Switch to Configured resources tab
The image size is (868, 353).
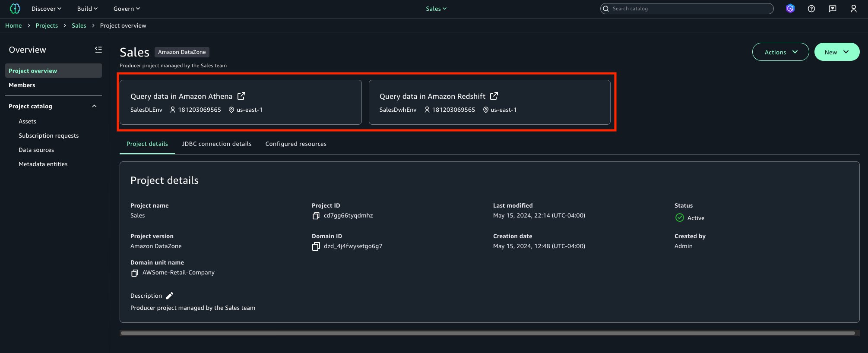coord(296,144)
